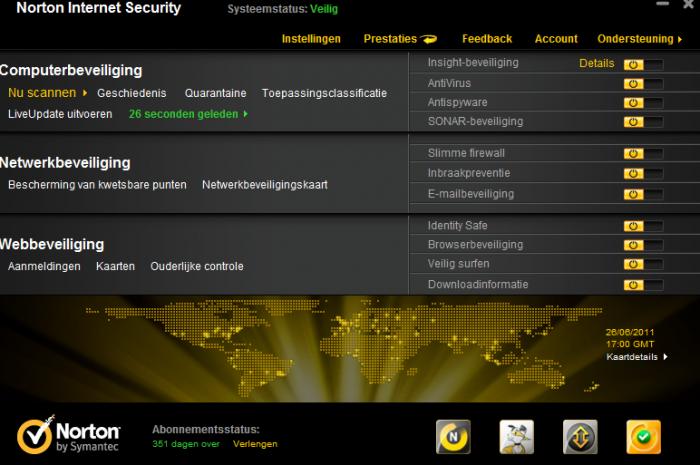Click the Prestaties flip arrow icon
Screen dimensions: 700x465
click(429, 39)
